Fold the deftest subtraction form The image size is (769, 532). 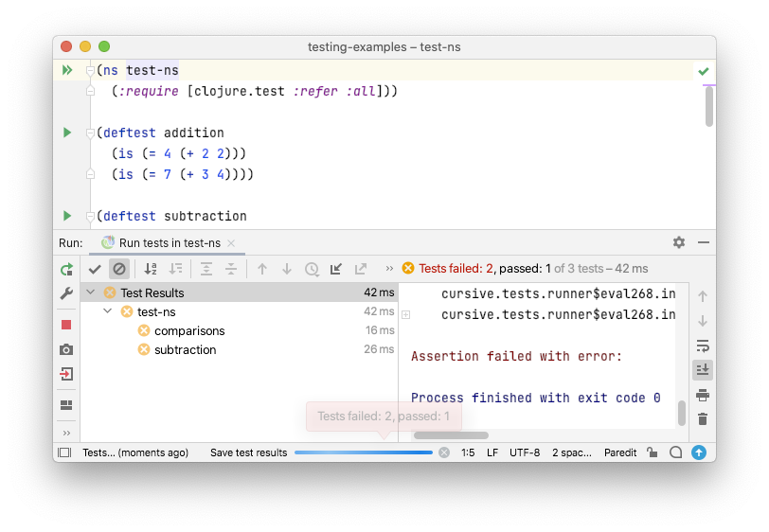click(90, 216)
